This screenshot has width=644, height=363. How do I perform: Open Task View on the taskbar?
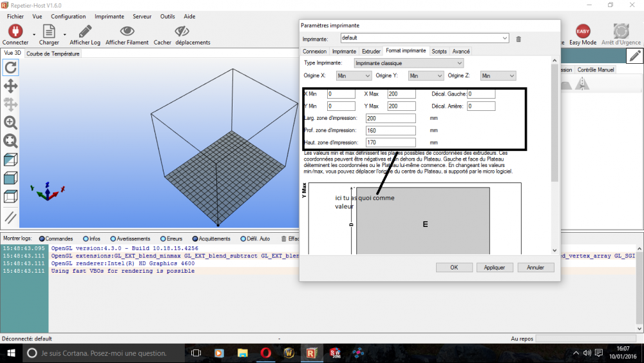coord(196,353)
